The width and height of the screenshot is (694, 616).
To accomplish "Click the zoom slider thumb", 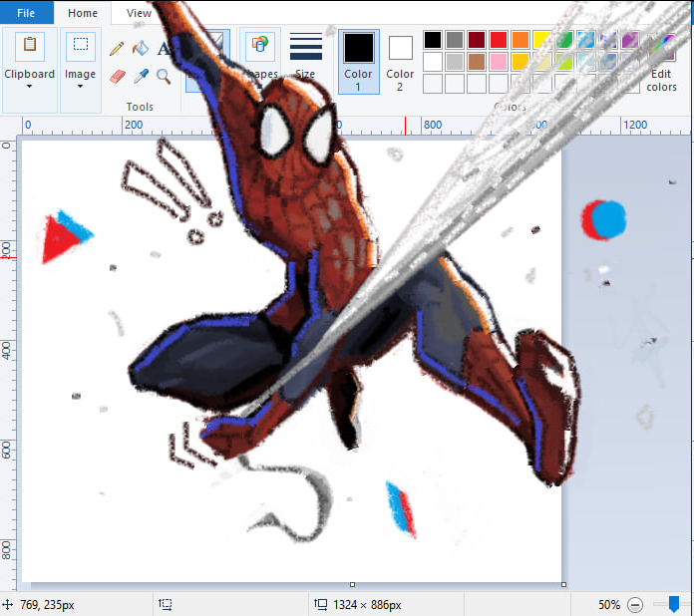I will tap(674, 604).
